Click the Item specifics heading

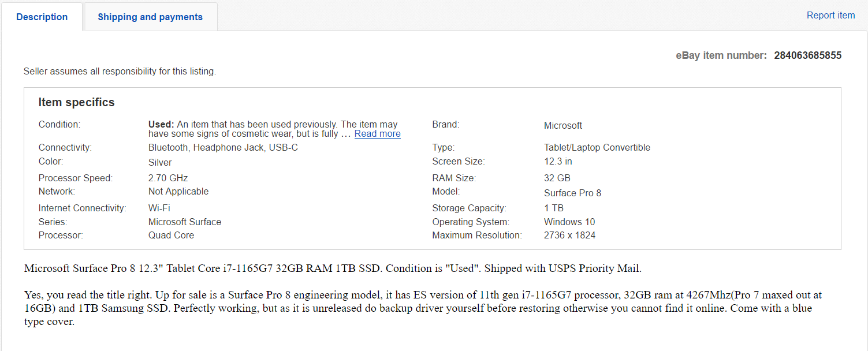click(76, 102)
